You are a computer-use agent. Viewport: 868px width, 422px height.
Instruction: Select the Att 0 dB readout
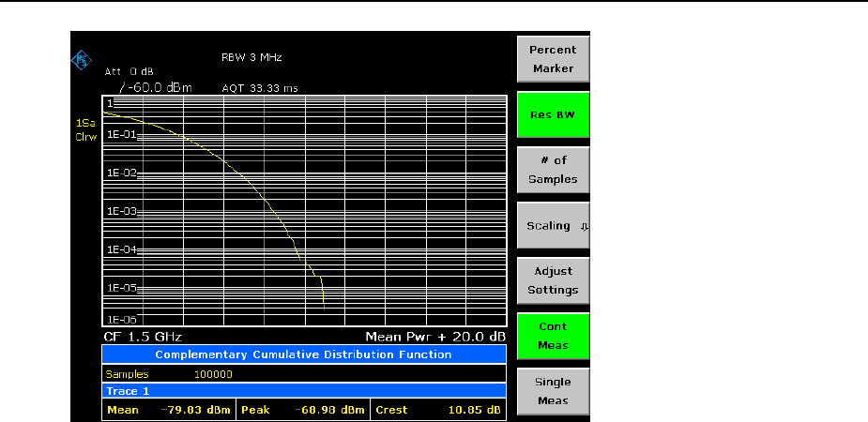(x=129, y=72)
